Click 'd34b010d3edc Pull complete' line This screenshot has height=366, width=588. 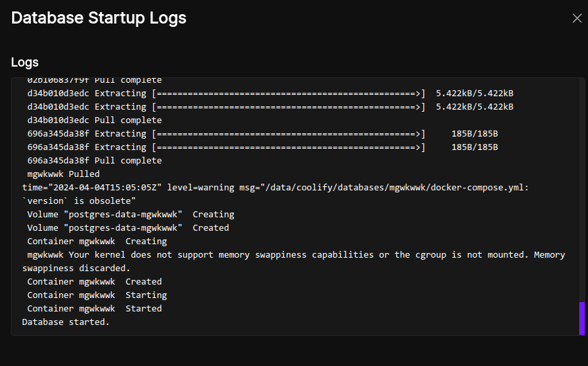click(95, 120)
